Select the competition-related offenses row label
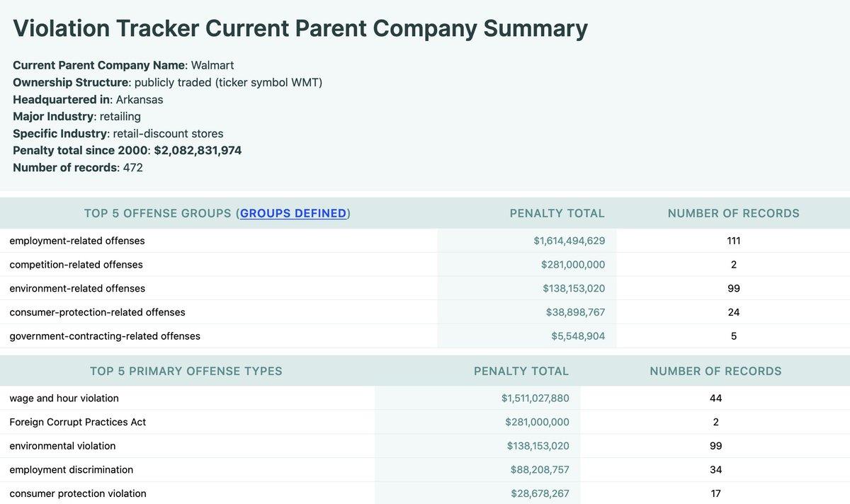Viewport: 850px width, 504px height. tap(76, 265)
